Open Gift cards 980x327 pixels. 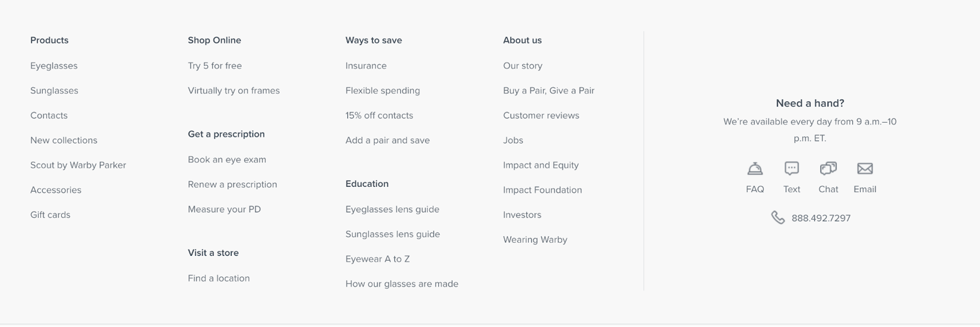click(50, 214)
